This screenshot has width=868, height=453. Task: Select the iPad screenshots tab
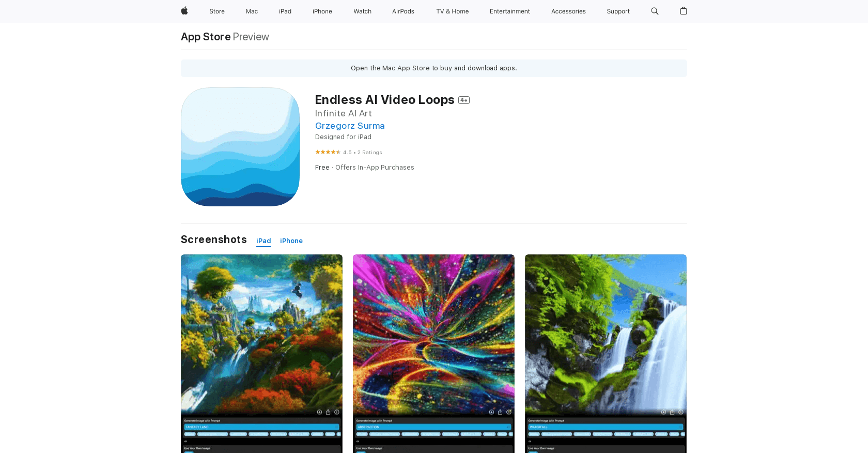click(263, 241)
